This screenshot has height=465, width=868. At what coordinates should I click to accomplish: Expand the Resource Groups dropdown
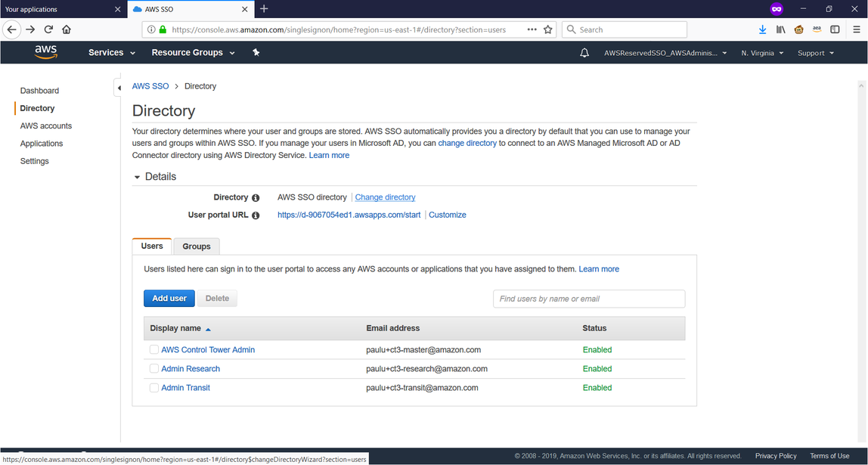coord(194,53)
